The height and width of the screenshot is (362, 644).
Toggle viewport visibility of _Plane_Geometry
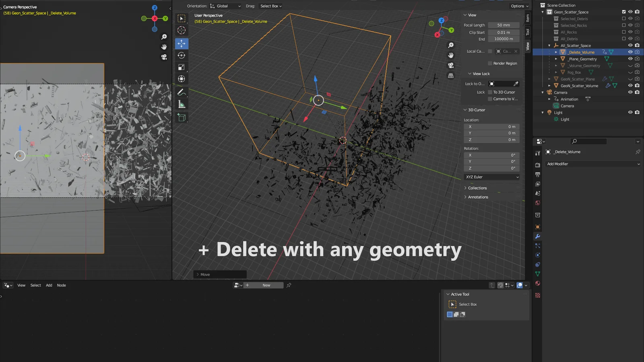(x=631, y=59)
